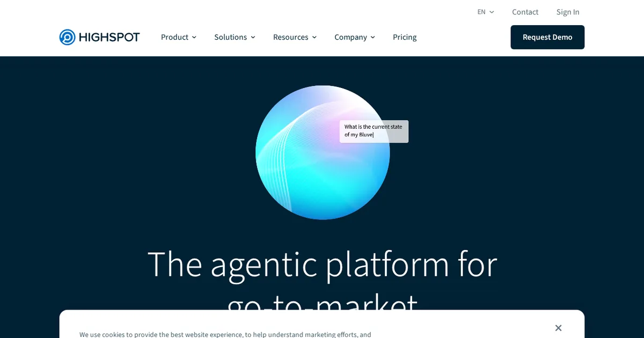
Task: Close the cookie consent banner
Action: [558, 328]
